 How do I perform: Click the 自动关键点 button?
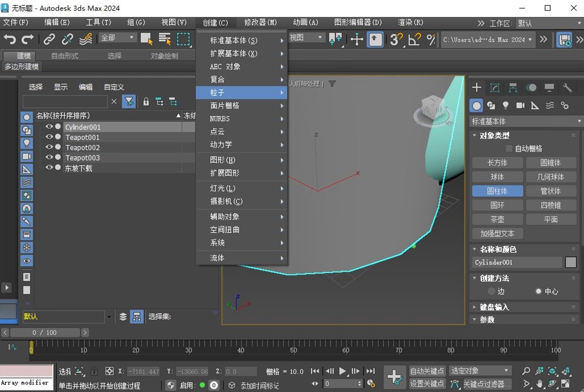427,371
